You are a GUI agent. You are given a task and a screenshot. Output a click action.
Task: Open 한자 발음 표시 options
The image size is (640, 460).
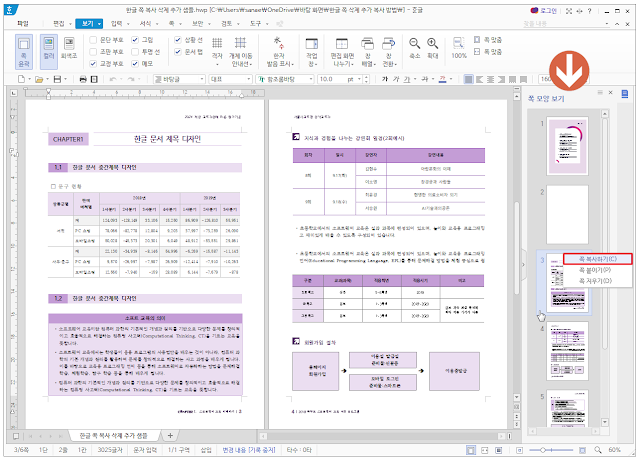(x=280, y=51)
